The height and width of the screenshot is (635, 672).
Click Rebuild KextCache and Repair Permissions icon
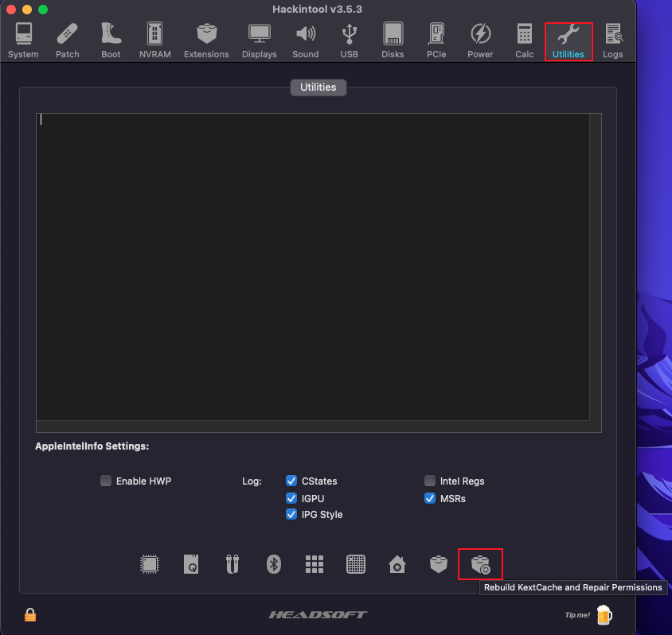pos(480,564)
